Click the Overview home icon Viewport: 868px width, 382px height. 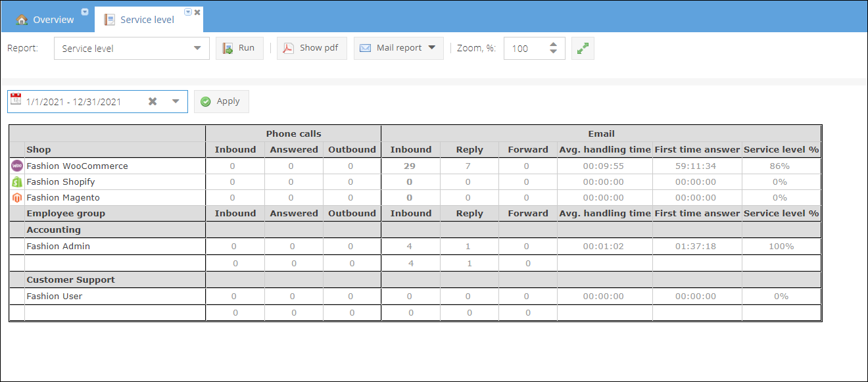pos(22,20)
